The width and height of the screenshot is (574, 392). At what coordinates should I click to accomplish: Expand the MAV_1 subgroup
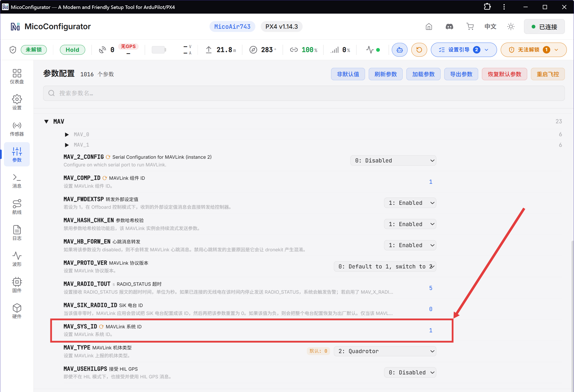point(67,145)
